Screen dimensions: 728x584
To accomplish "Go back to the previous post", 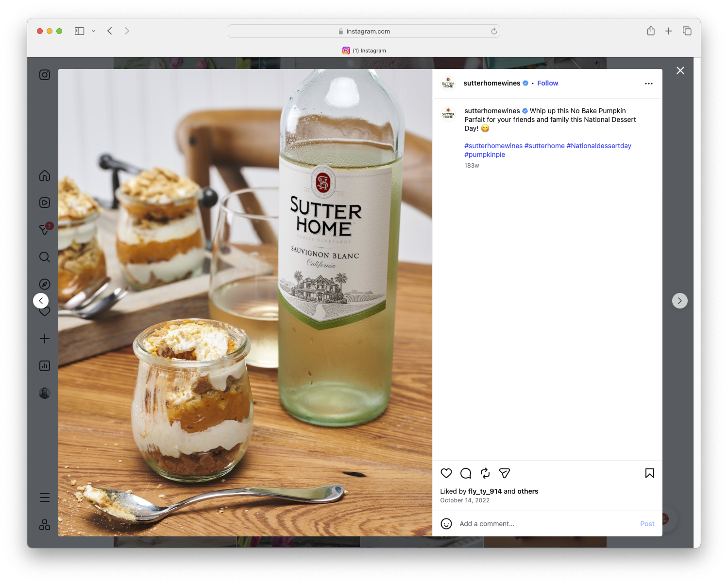I will pyautogui.click(x=41, y=301).
